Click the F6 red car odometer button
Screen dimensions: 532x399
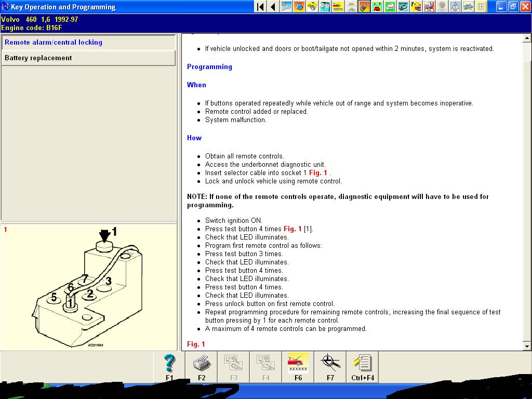298,367
